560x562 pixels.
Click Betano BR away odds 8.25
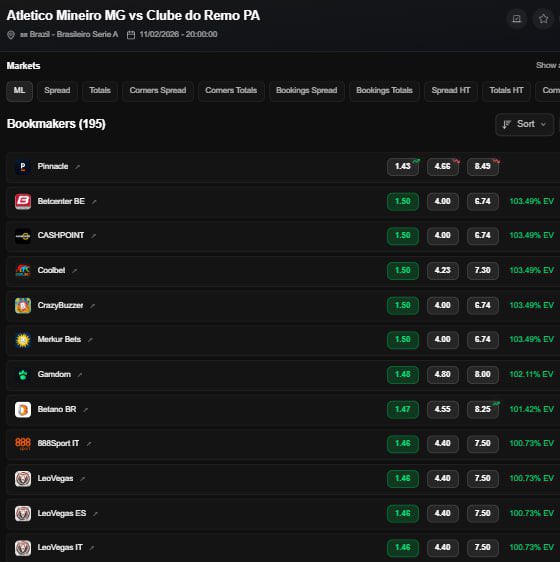click(x=483, y=409)
